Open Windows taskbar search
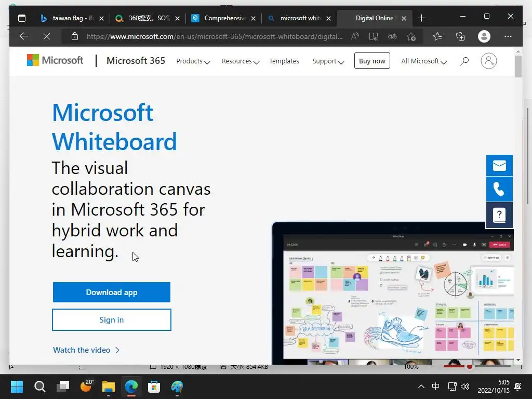Screen dimensions: 532x399 [39, 387]
